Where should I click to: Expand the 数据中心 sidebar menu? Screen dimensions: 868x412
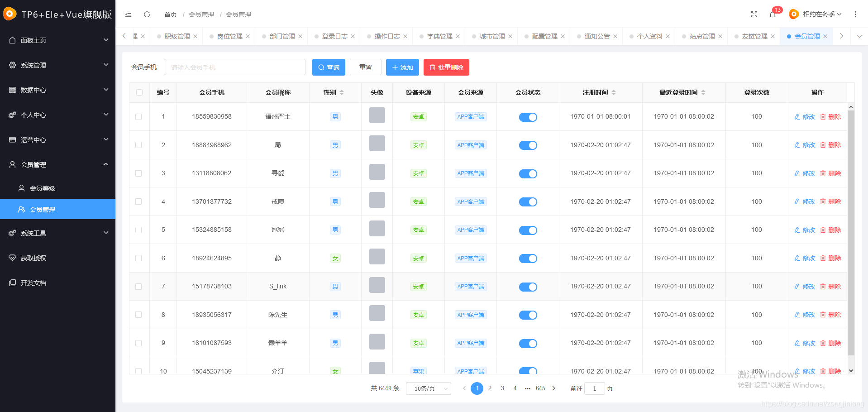click(x=58, y=90)
